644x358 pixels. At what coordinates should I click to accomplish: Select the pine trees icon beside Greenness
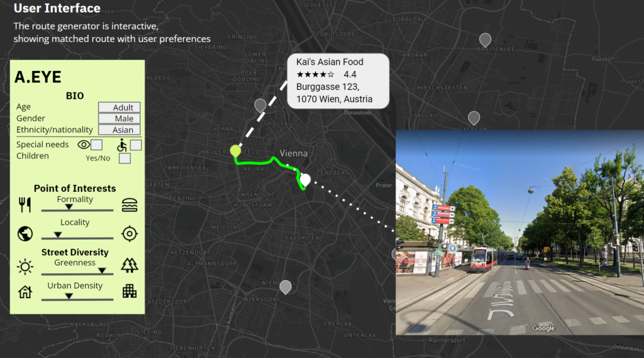coord(130,265)
